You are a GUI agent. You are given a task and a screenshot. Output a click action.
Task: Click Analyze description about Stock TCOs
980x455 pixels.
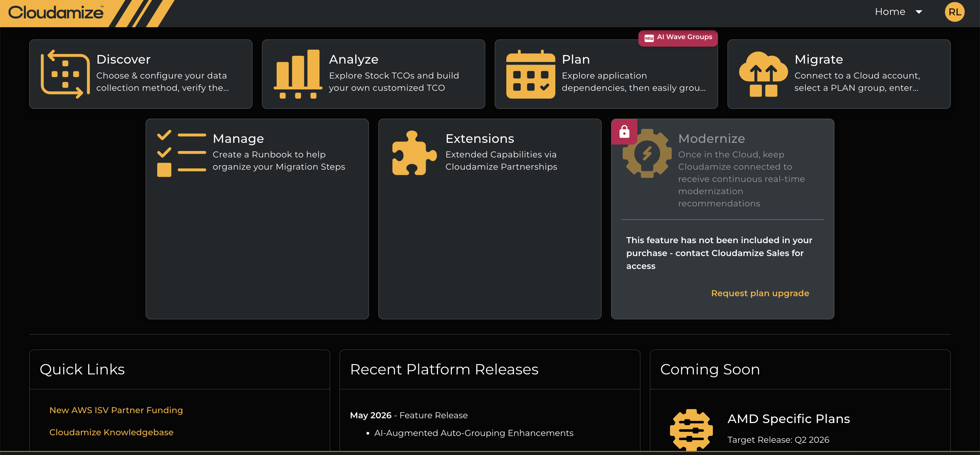[x=394, y=82]
